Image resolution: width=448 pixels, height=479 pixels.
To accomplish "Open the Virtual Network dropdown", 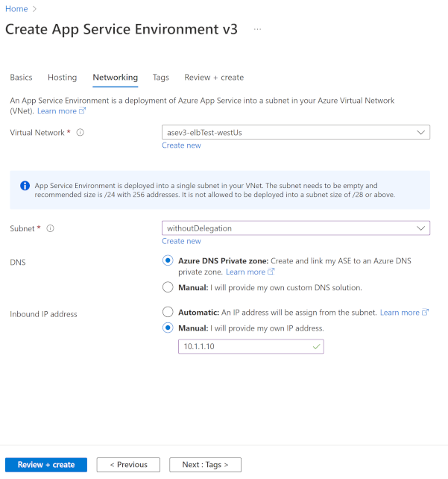I will coord(295,132).
